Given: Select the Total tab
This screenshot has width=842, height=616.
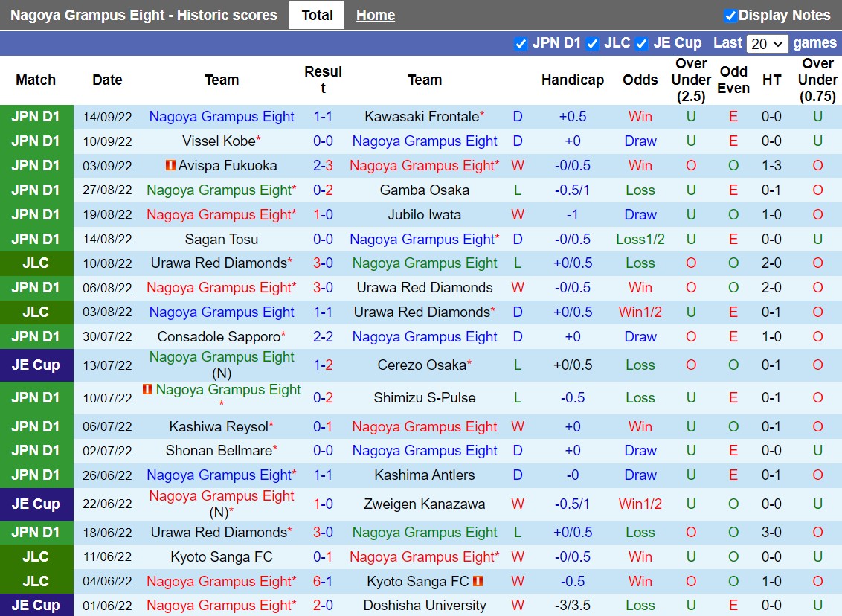Looking at the screenshot, I should tap(317, 15).
